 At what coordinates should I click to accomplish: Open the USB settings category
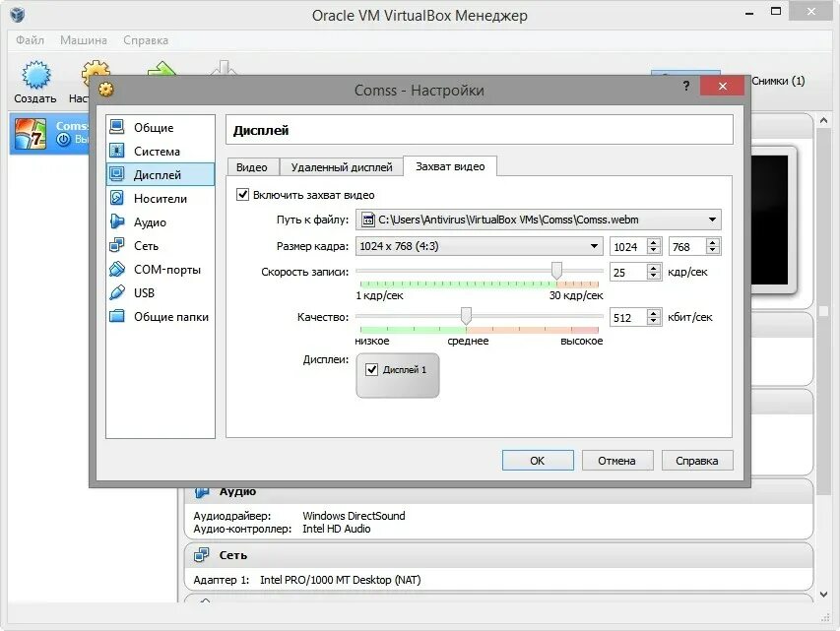tap(161, 292)
